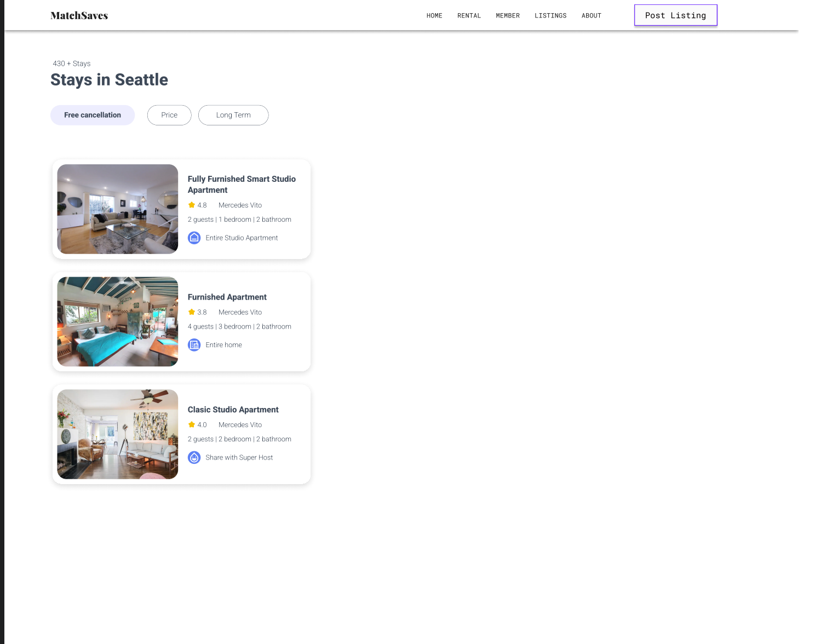Click the Fully Furnished Smart Studio Apartment title
Image resolution: width=826 pixels, height=644 pixels.
pos(242,185)
